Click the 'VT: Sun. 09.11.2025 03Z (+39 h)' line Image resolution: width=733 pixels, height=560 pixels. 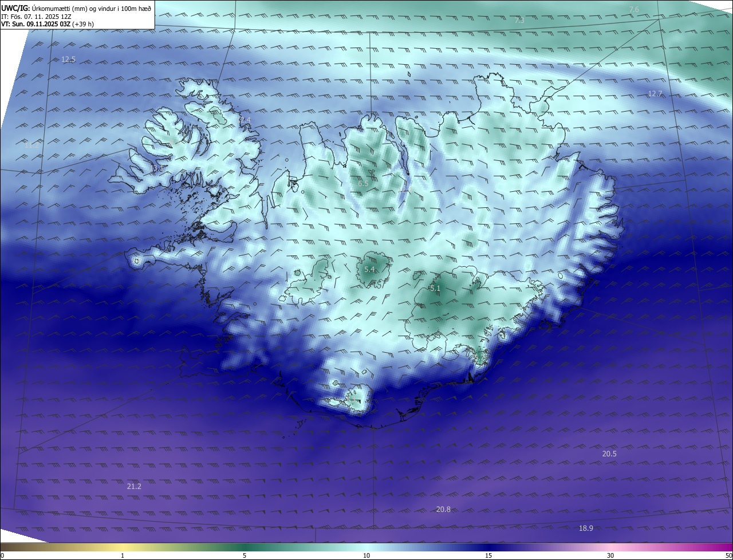tap(48, 25)
